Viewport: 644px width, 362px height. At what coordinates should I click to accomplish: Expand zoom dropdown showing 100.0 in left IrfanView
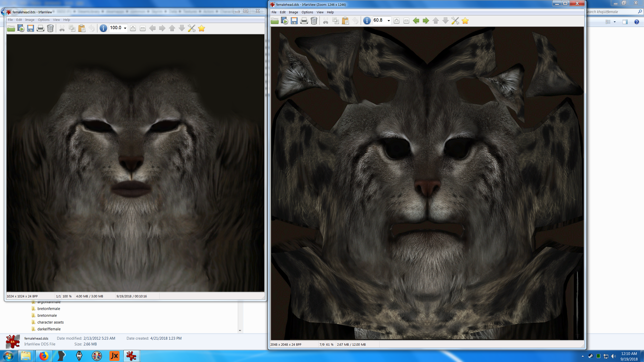pyautogui.click(x=125, y=28)
